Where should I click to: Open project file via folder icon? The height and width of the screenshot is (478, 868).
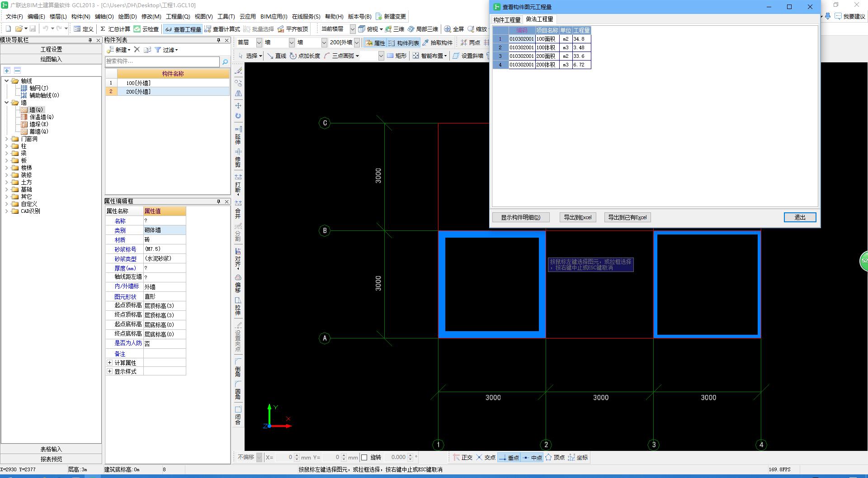19,29
